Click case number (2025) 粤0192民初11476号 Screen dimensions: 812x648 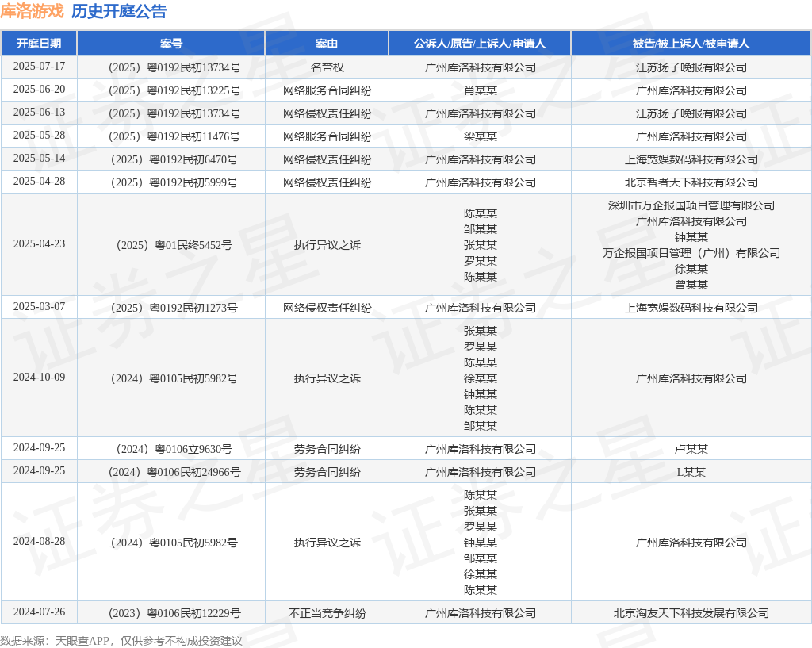pos(174,136)
